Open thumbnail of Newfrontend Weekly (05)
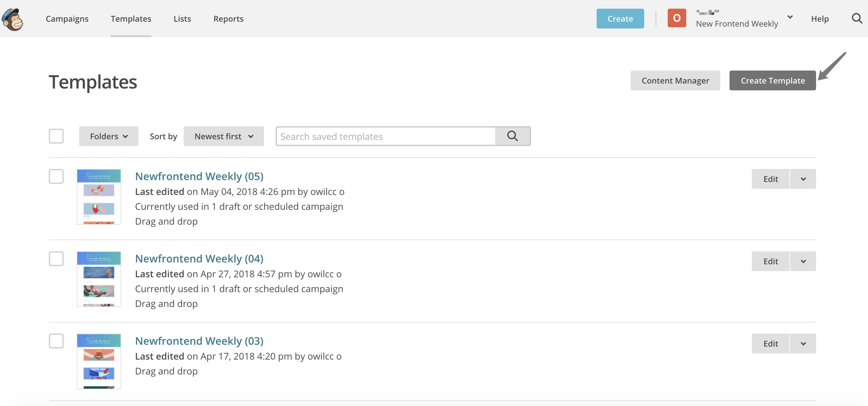This screenshot has height=406, width=868. pos(99,197)
